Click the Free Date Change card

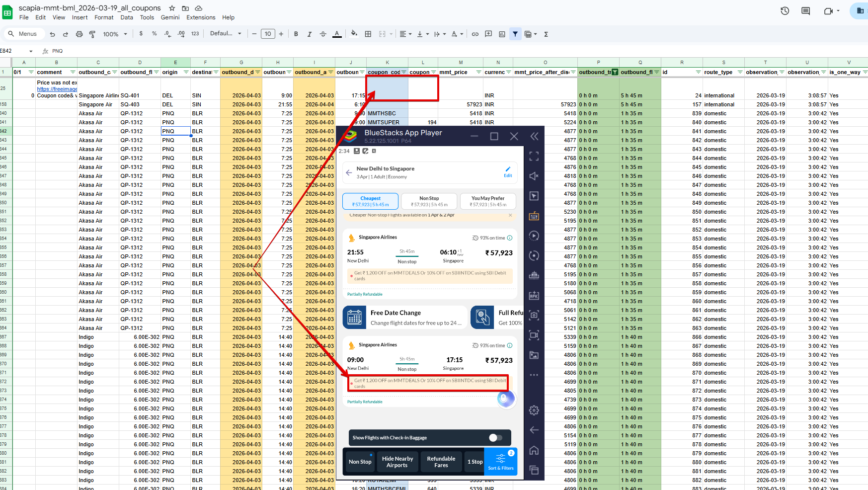(x=404, y=318)
